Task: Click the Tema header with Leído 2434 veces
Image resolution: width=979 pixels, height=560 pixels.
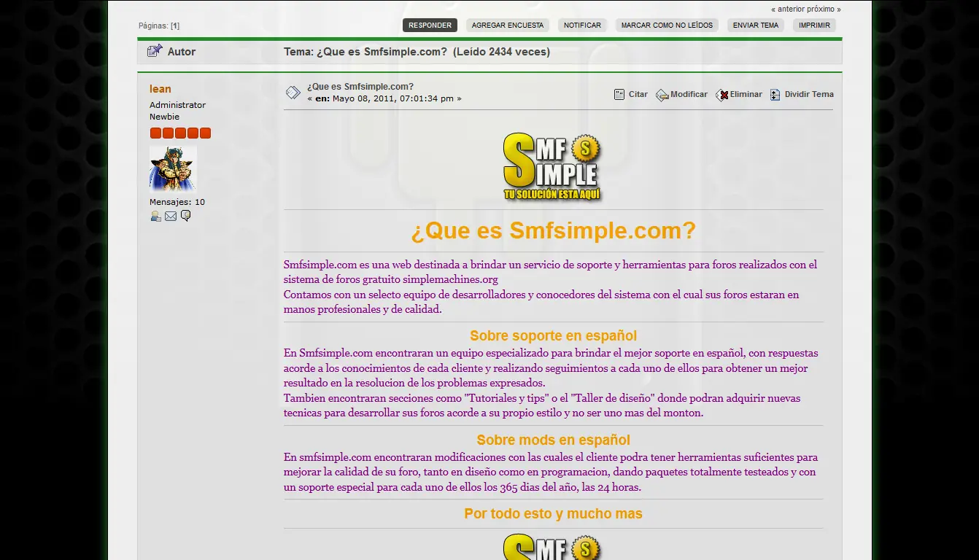Action: click(x=417, y=52)
